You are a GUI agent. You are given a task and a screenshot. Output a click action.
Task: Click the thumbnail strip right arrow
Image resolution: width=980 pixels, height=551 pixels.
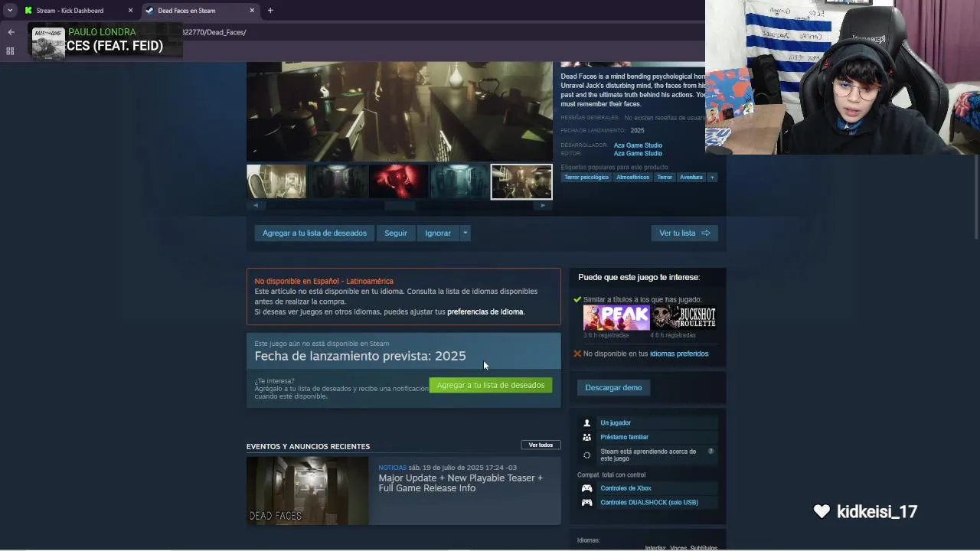[543, 205]
